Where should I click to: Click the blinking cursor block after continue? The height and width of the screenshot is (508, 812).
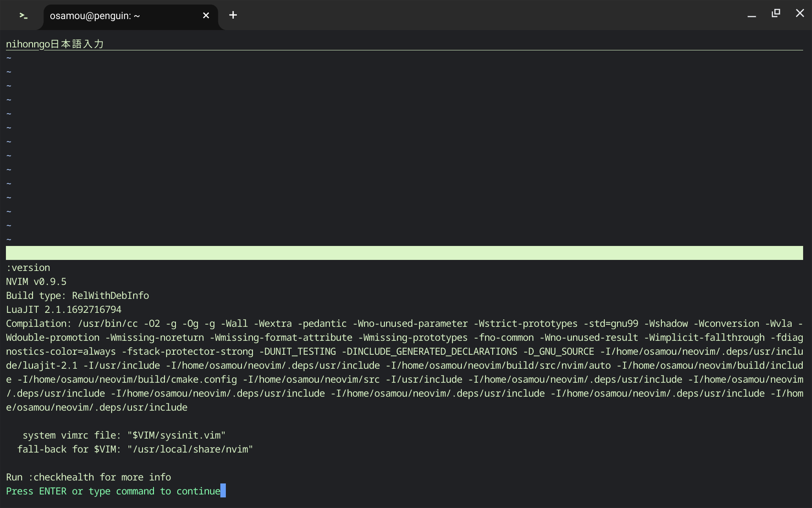click(223, 491)
